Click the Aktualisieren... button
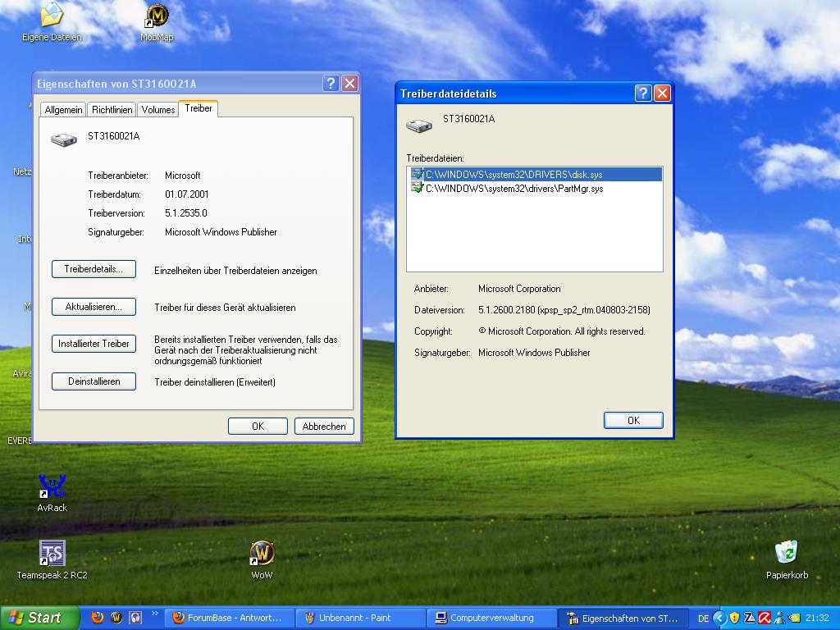Screen dimensions: 840x630 [94, 307]
